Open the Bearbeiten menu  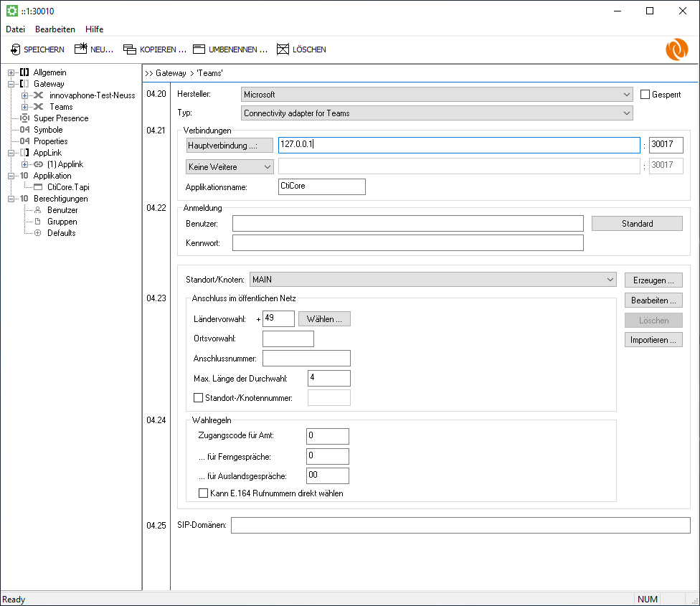55,29
